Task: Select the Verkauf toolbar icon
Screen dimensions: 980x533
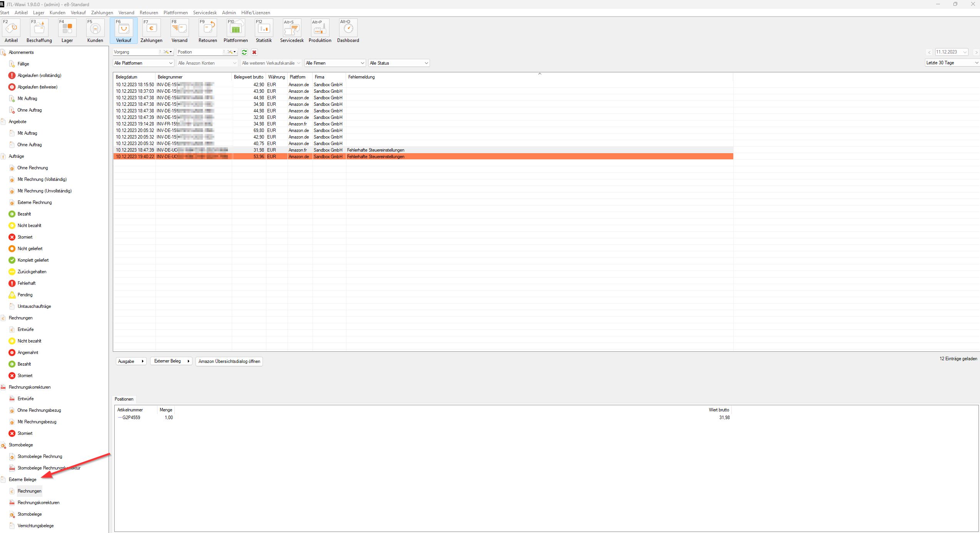Action: (x=124, y=31)
